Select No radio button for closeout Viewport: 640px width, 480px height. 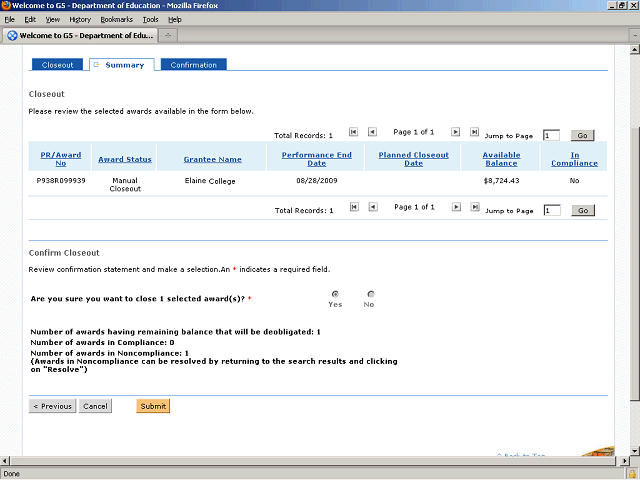coord(371,294)
